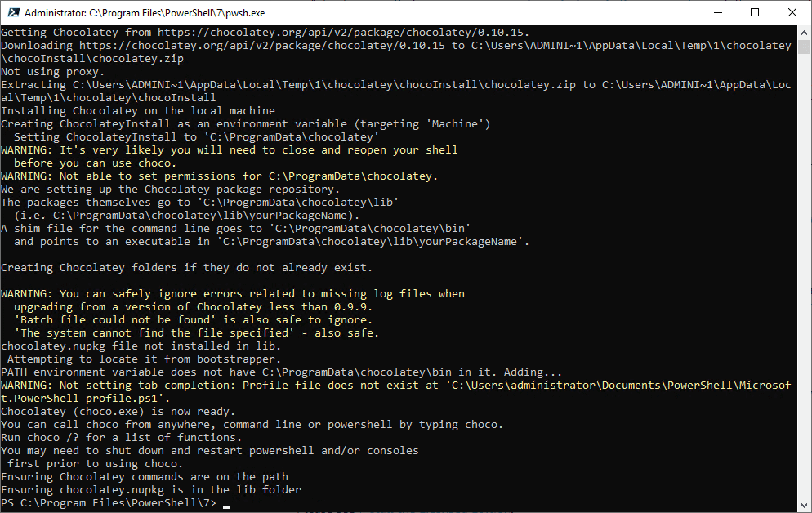Click 'A shim file for the command line' line

coord(235,228)
